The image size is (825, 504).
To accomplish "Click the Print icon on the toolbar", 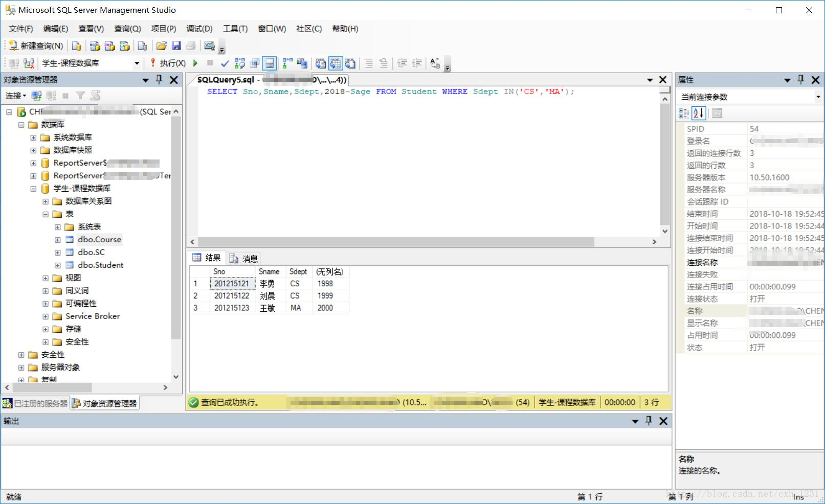I will pyautogui.click(x=190, y=45).
